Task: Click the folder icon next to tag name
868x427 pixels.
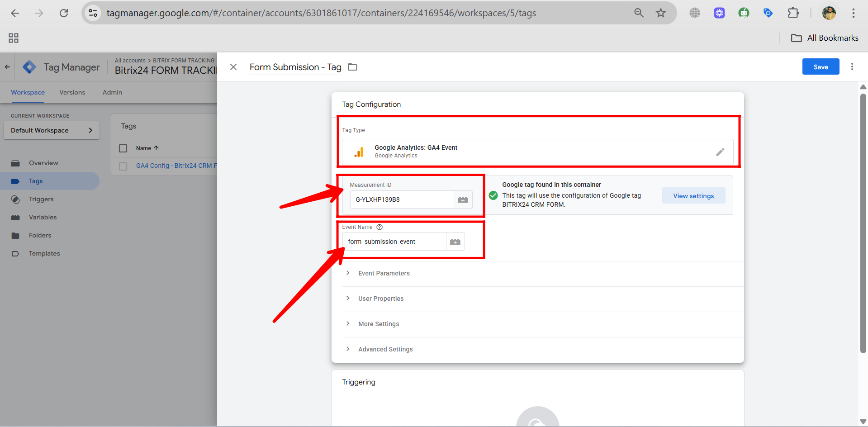Action: tap(352, 67)
